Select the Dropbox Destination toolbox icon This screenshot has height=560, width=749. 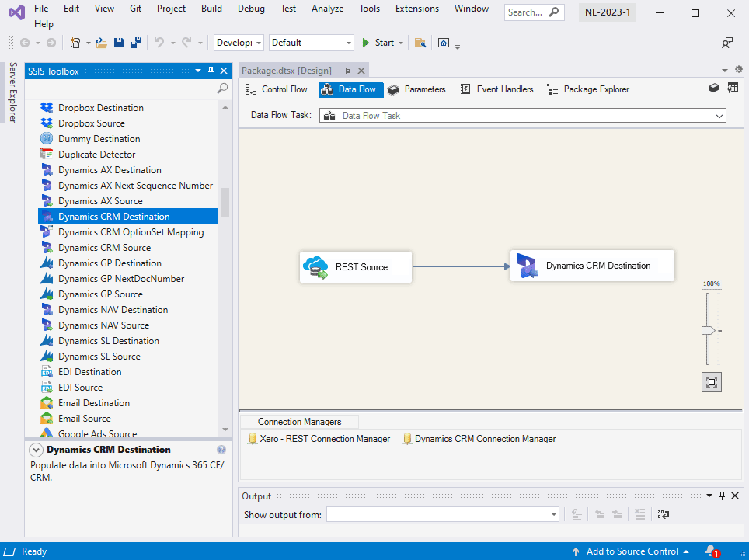[47, 108]
